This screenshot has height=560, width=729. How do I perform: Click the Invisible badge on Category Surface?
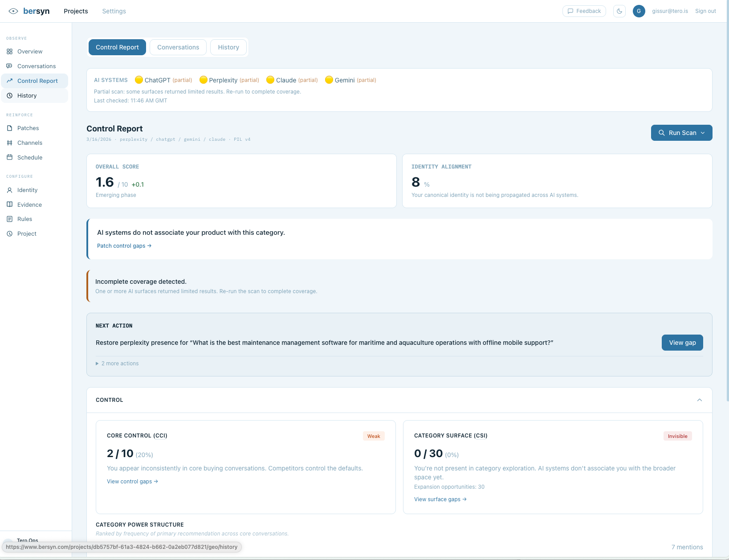[677, 436]
